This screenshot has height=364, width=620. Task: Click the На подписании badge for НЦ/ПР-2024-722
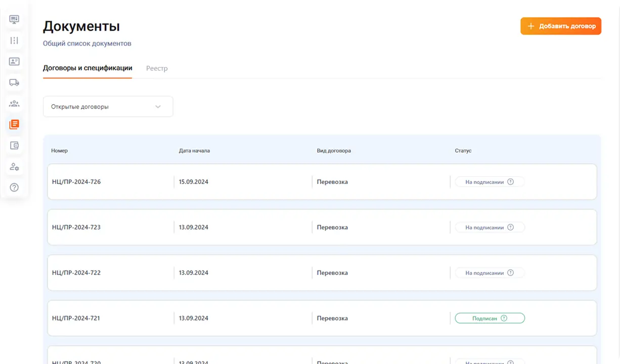pyautogui.click(x=484, y=273)
